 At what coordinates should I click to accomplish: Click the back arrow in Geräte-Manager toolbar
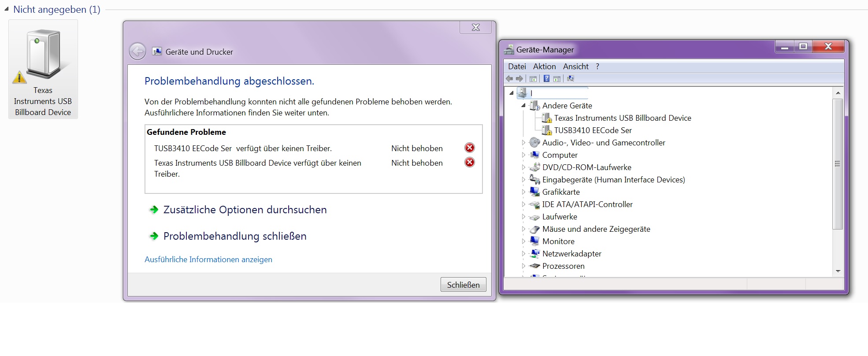pos(509,79)
